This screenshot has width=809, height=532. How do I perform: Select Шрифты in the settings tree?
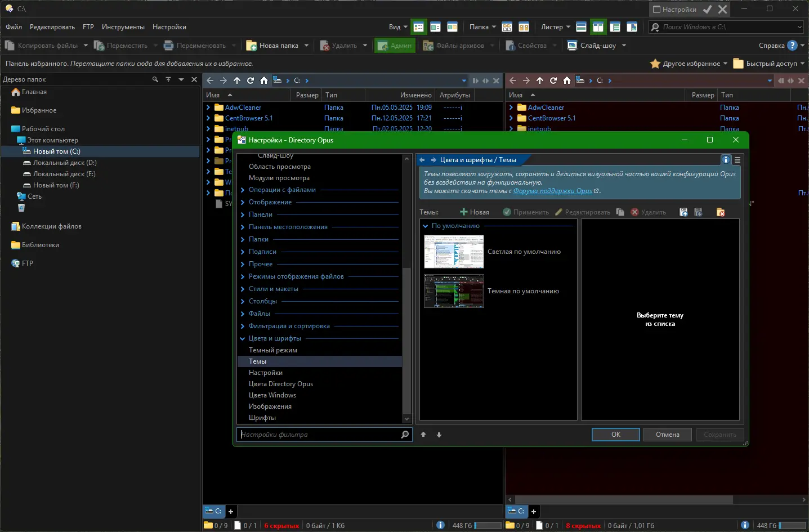point(262,418)
